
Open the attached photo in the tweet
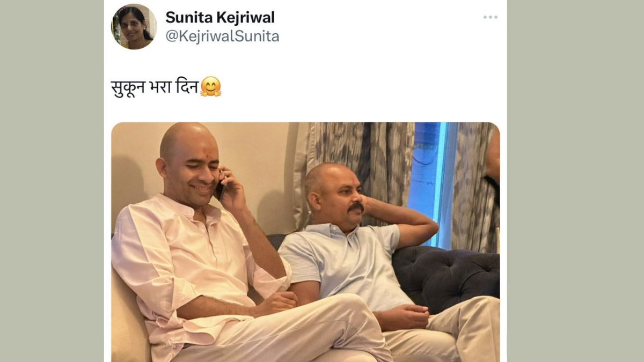click(x=305, y=242)
